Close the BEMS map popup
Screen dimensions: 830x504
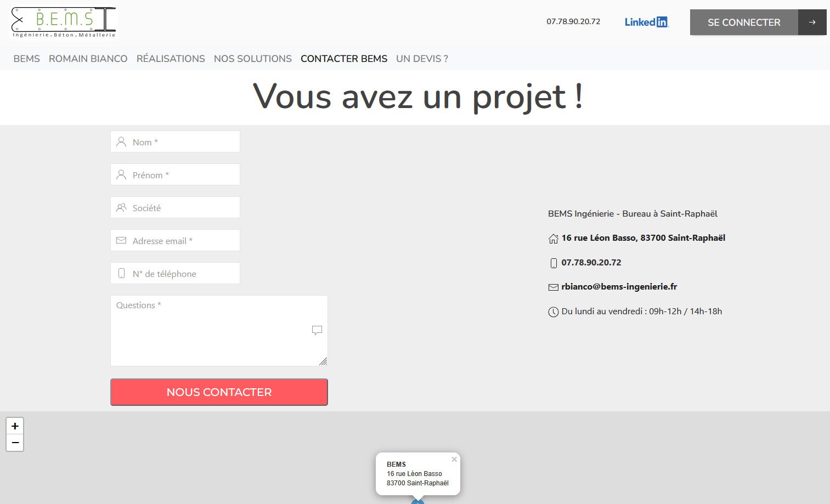[x=454, y=459]
